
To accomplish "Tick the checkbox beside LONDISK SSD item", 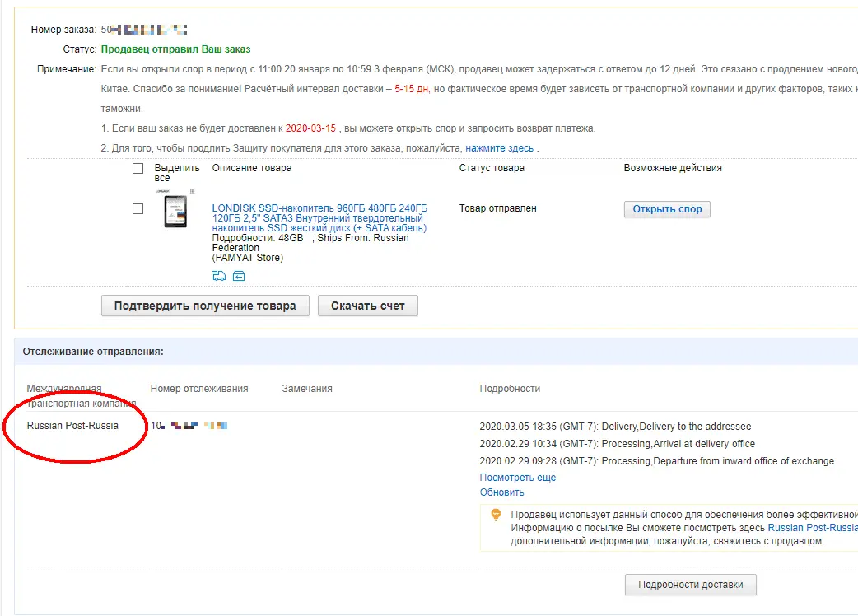I will 138,209.
